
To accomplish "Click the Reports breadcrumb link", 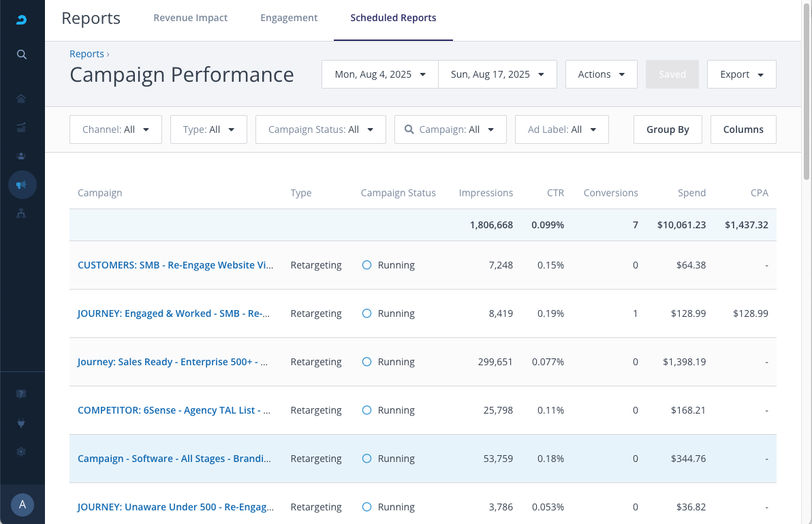I will point(87,54).
